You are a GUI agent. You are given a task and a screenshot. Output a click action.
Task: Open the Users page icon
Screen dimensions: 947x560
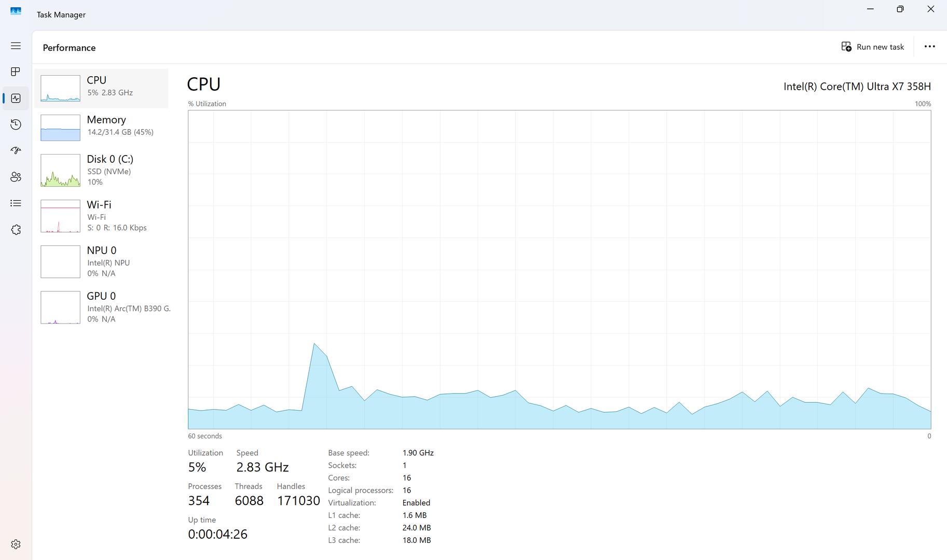pyautogui.click(x=16, y=177)
